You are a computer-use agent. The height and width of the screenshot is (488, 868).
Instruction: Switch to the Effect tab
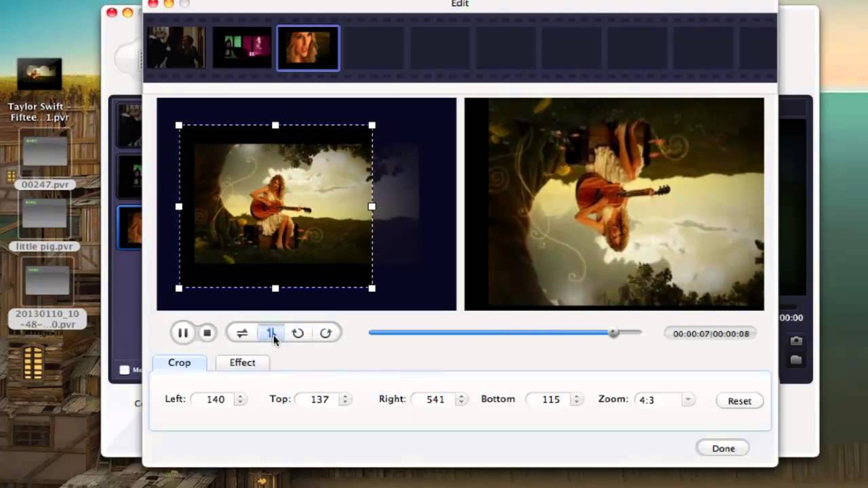point(242,363)
